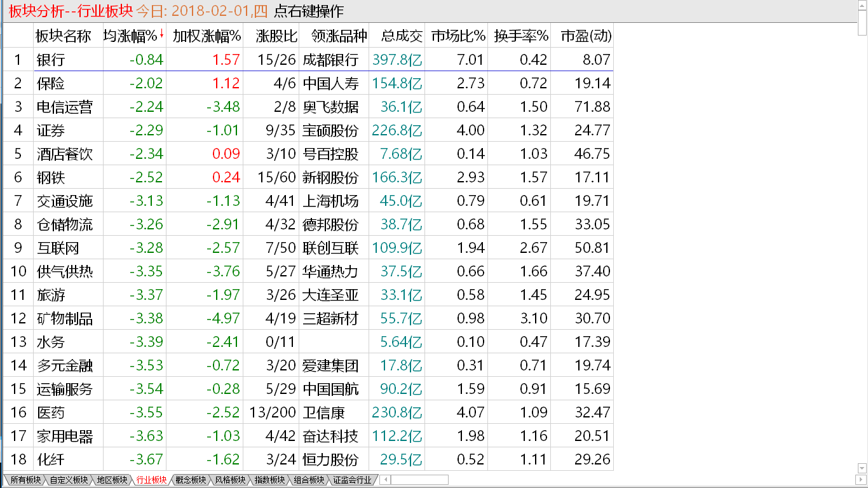868x488 pixels.
Task: Click the 397.8亿 turnover value
Action: (x=398, y=60)
